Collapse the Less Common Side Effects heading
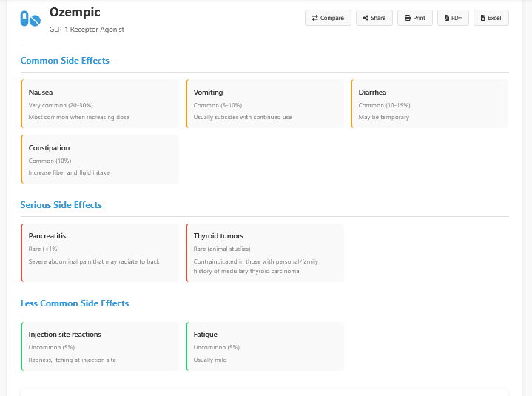532x396 pixels. pos(75,303)
